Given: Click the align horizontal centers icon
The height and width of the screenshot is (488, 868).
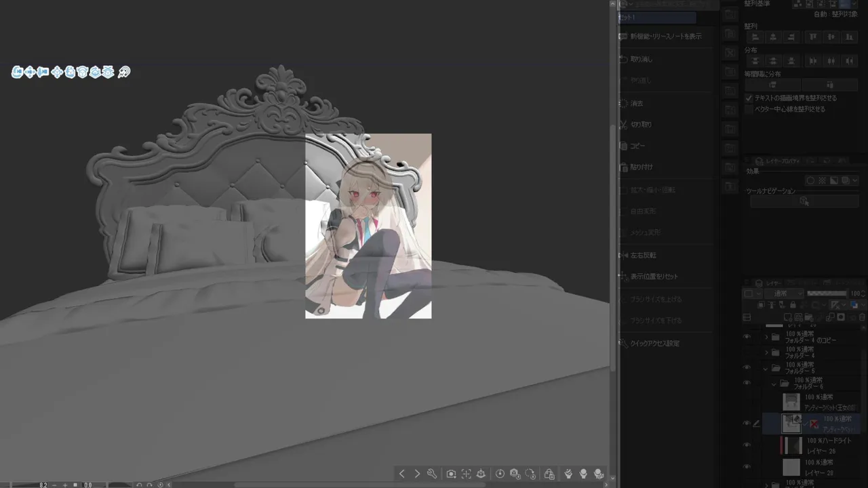Looking at the screenshot, I should pyautogui.click(x=773, y=37).
